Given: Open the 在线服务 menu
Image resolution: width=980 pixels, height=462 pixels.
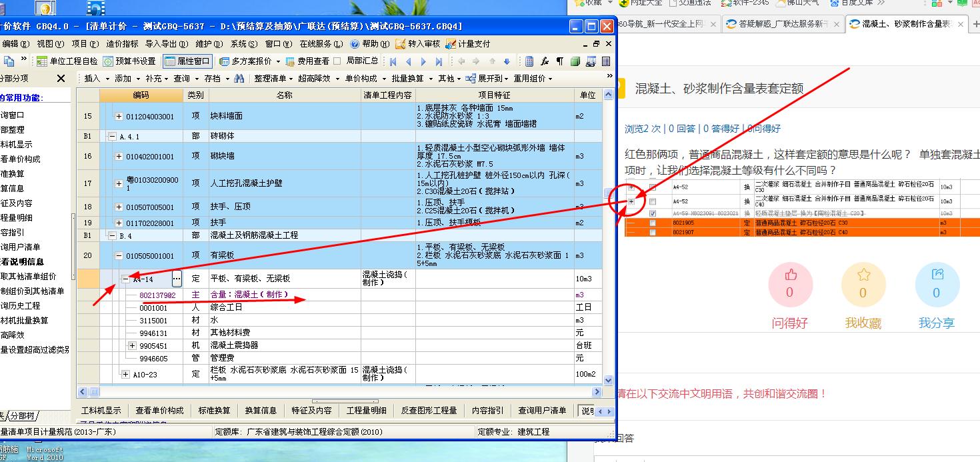Looking at the screenshot, I should pyautogui.click(x=321, y=44).
